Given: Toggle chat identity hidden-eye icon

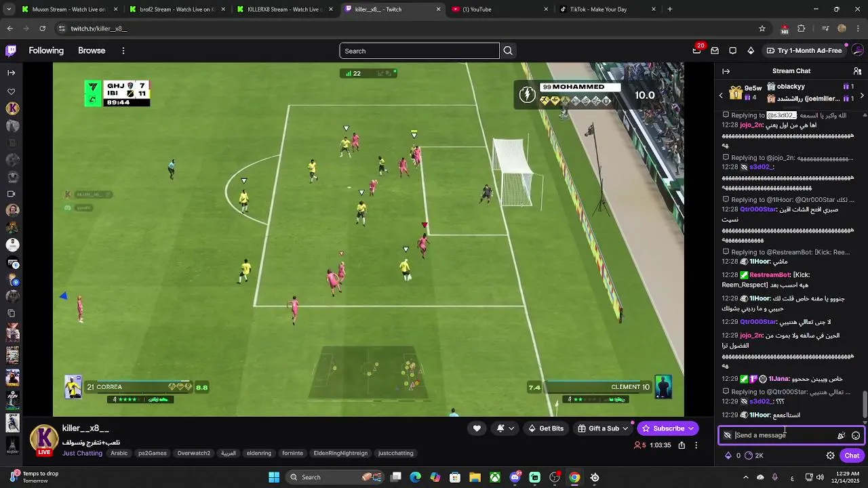Looking at the screenshot, I should point(728,436).
